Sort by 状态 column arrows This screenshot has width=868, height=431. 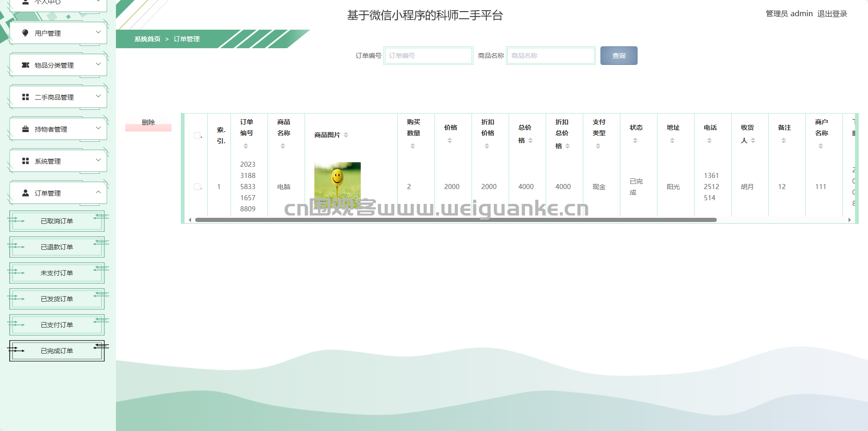tap(635, 140)
